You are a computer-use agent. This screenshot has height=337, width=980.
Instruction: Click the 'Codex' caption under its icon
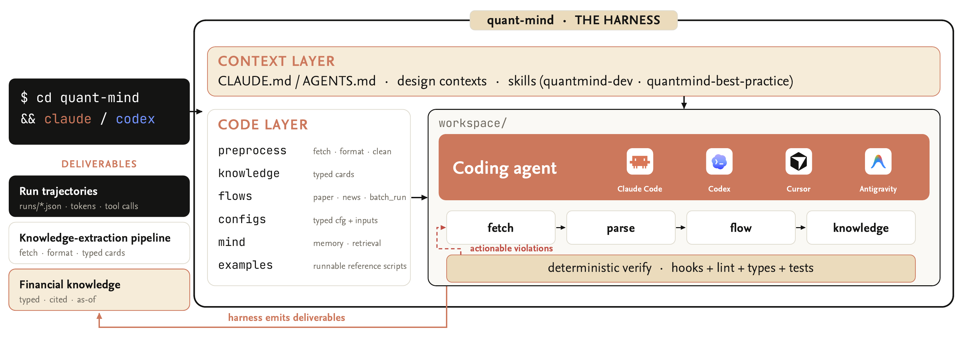(719, 189)
